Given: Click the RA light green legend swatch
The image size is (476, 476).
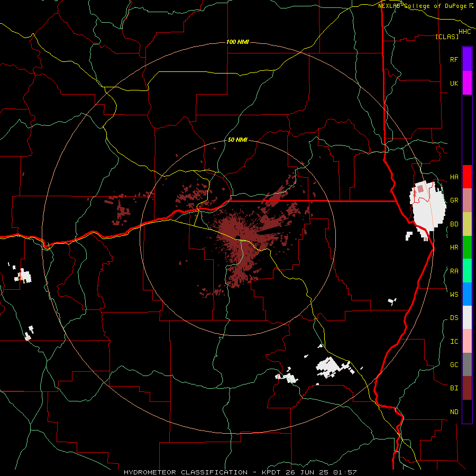Looking at the screenshot, I should pyautogui.click(x=467, y=271).
